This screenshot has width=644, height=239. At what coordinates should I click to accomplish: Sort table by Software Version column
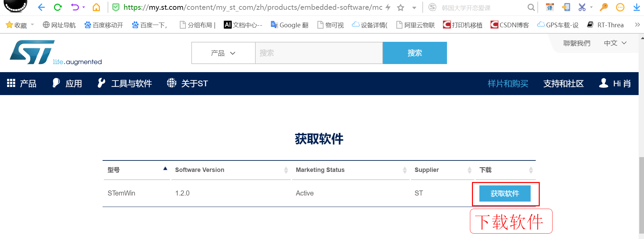(231, 170)
